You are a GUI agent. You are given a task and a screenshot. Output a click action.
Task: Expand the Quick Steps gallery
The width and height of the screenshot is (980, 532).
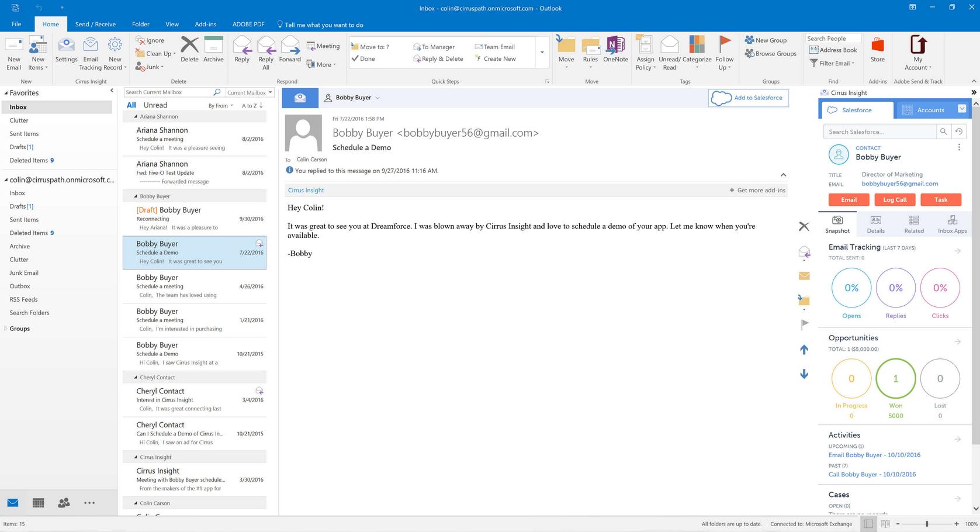tap(542, 53)
